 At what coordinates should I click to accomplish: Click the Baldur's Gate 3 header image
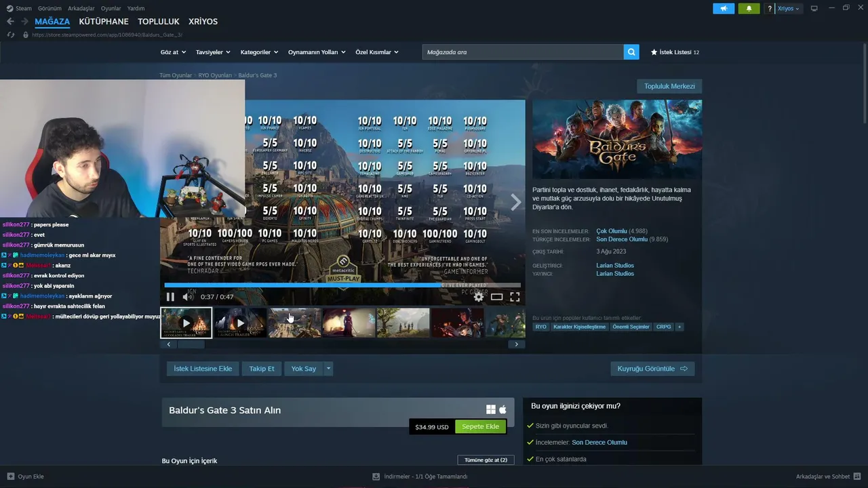point(617,140)
